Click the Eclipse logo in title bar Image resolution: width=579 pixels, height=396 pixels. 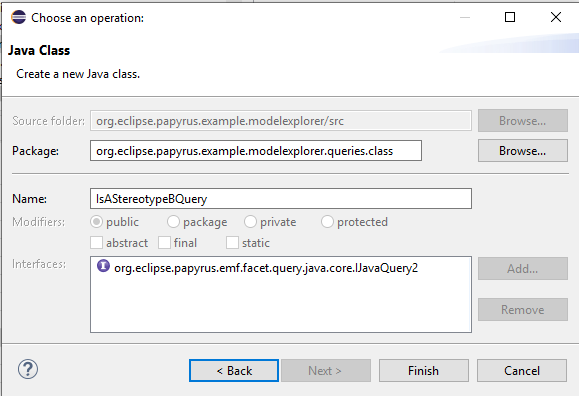[x=18, y=17]
